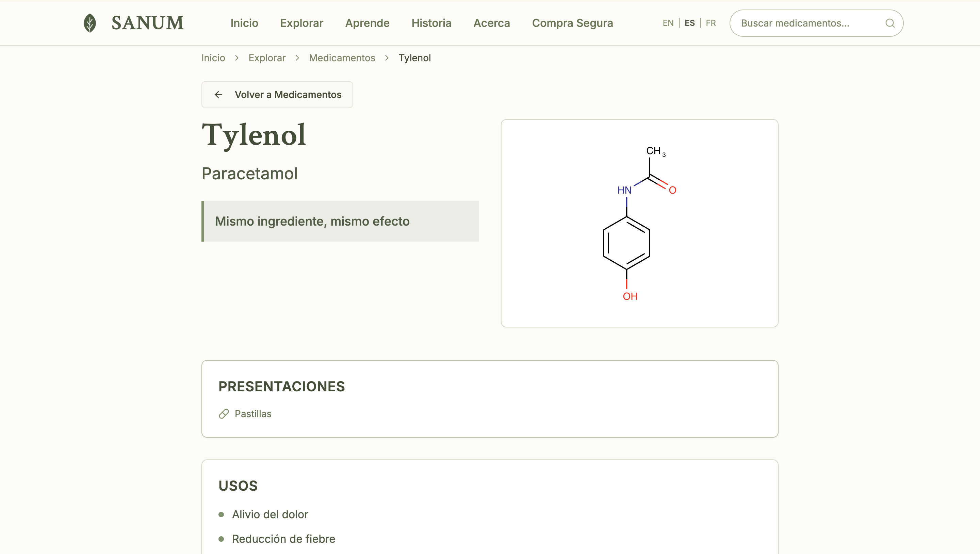Click the SANUM leaf logo icon
The image size is (980, 554).
90,23
